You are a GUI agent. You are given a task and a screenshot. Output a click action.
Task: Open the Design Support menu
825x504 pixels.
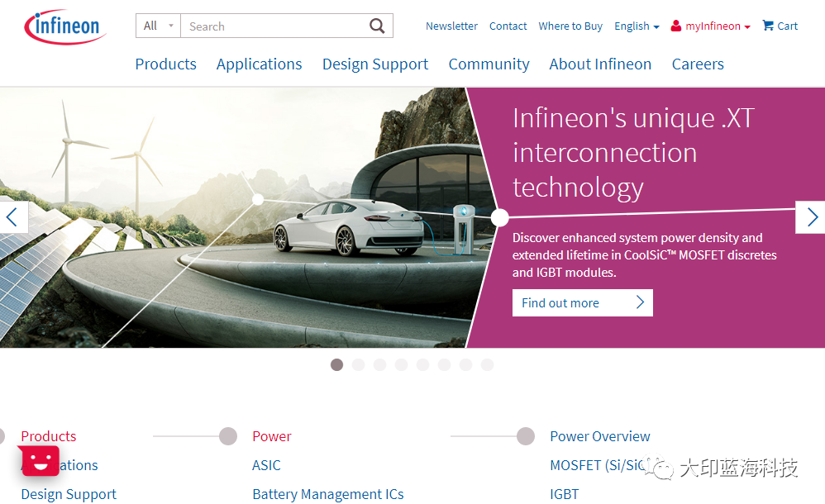coord(375,64)
